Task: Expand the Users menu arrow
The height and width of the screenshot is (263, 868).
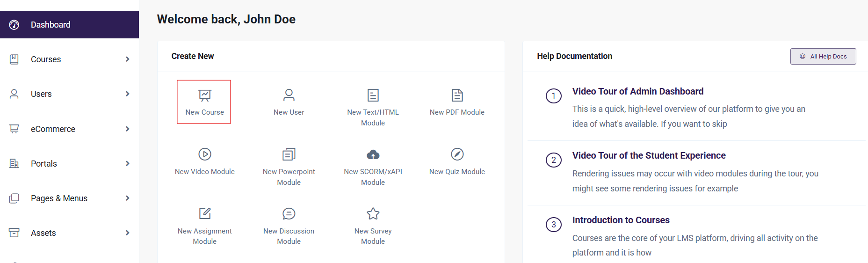Action: coord(128,94)
